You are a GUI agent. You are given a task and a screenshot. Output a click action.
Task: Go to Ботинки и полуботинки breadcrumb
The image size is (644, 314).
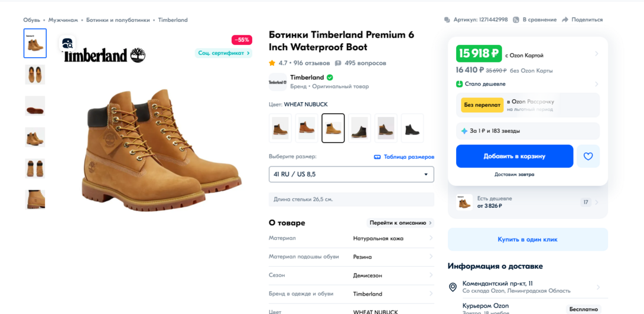click(x=118, y=20)
